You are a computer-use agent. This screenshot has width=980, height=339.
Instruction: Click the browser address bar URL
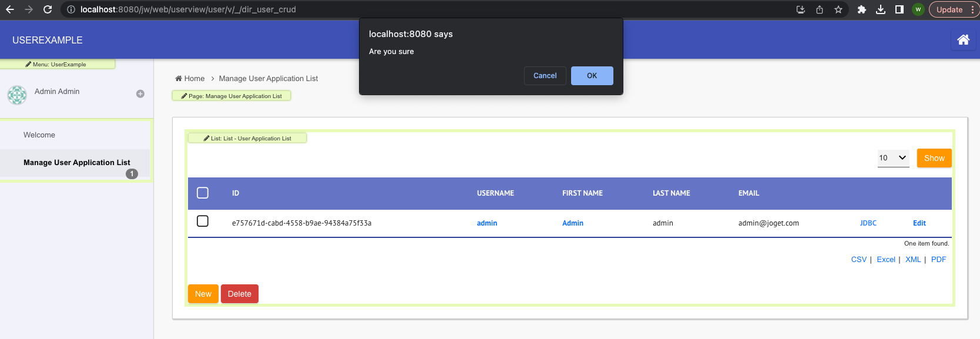point(188,9)
